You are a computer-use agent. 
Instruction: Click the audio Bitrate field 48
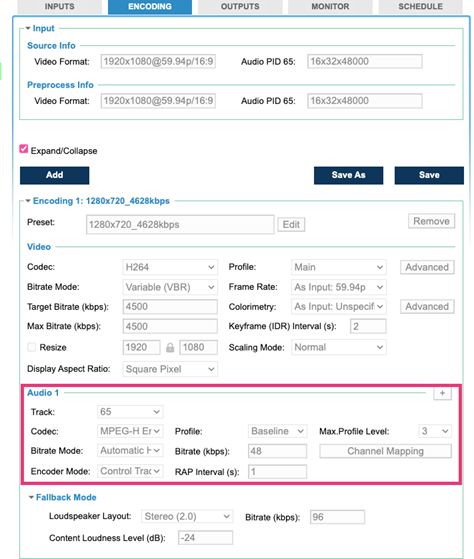click(277, 451)
